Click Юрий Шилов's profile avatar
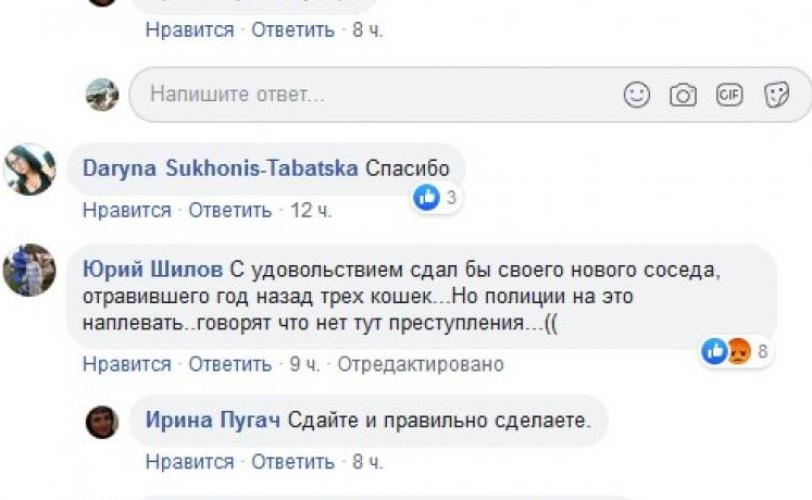Screen dimensions: 812x500 point(29,270)
